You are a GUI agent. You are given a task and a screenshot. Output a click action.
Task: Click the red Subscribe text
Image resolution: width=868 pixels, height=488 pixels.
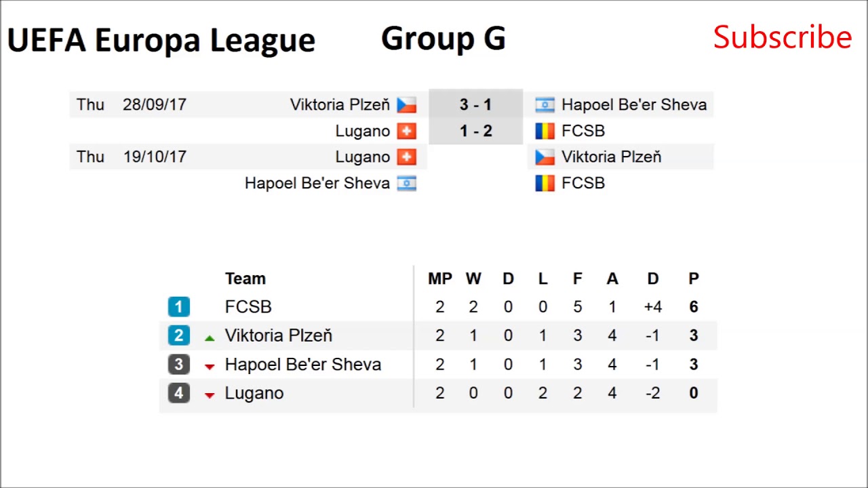(x=782, y=37)
